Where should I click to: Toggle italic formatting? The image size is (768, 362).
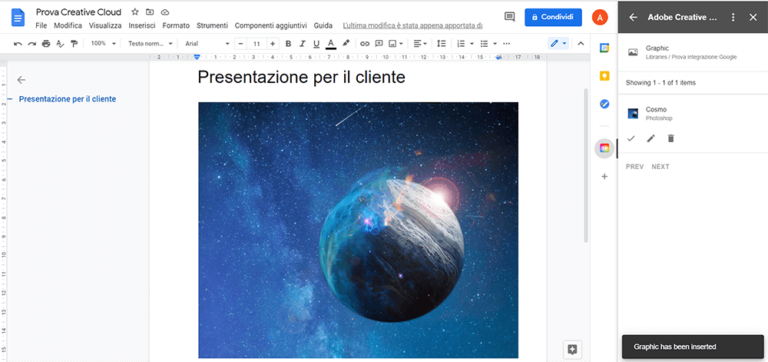302,44
